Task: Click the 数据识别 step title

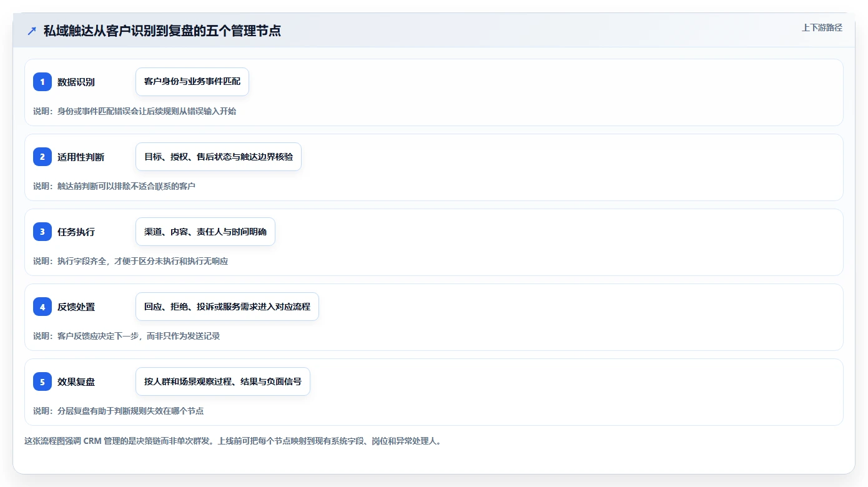Action: tap(76, 82)
